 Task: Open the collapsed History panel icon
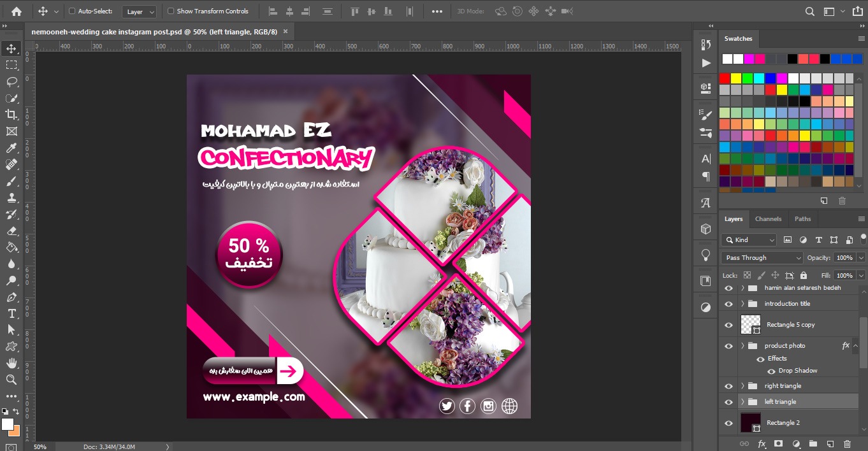[x=706, y=45]
